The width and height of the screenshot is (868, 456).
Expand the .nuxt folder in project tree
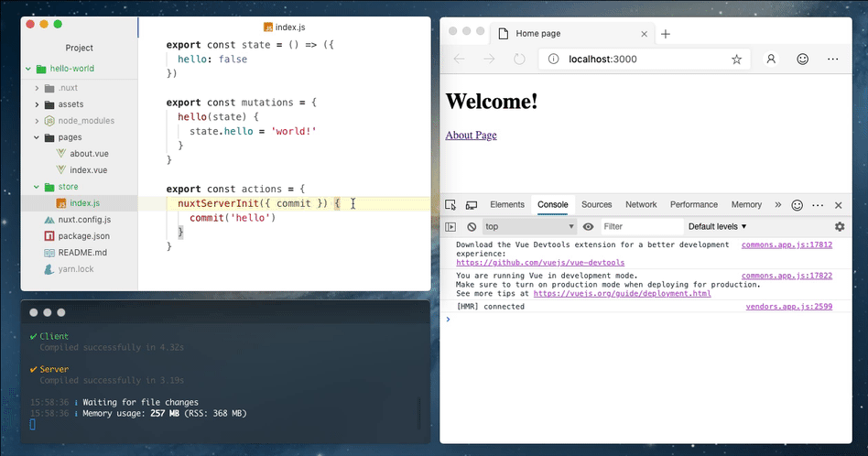pos(37,88)
